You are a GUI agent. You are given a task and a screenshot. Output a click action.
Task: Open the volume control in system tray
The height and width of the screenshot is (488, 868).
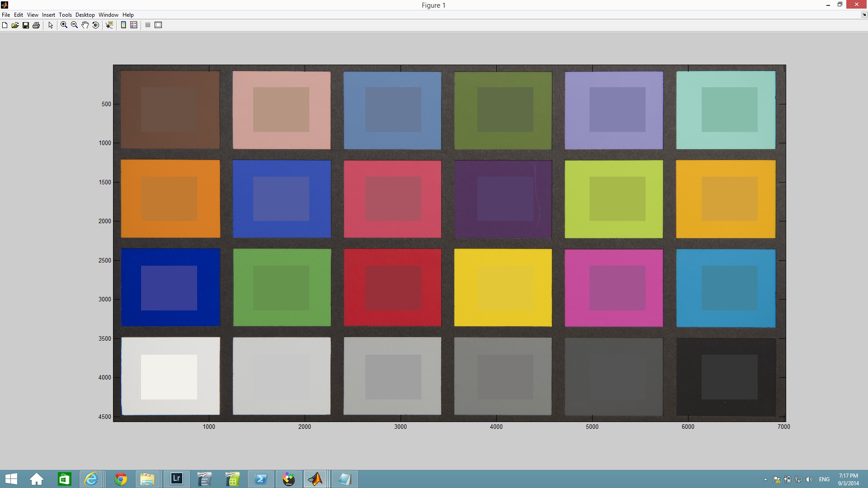pos(809,479)
